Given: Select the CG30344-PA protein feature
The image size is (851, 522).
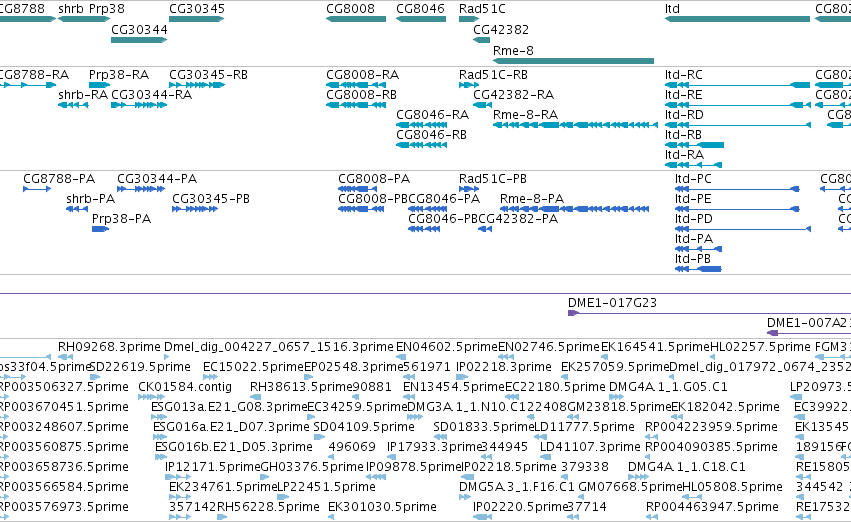Looking at the screenshot, I should point(141,189).
